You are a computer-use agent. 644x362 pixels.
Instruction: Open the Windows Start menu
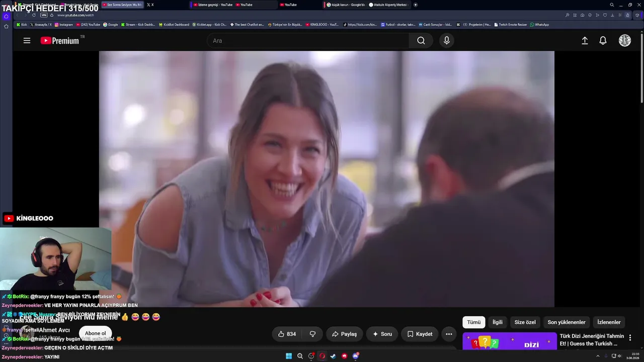[289, 356]
